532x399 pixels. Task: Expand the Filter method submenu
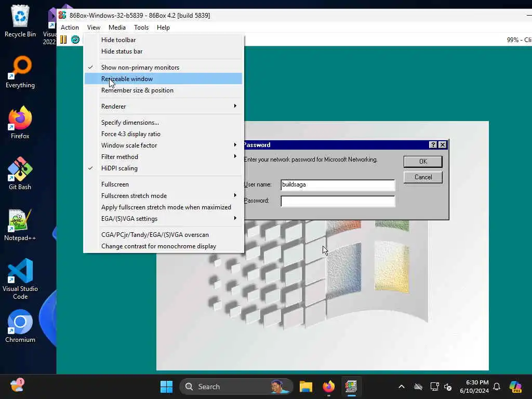[163, 156]
